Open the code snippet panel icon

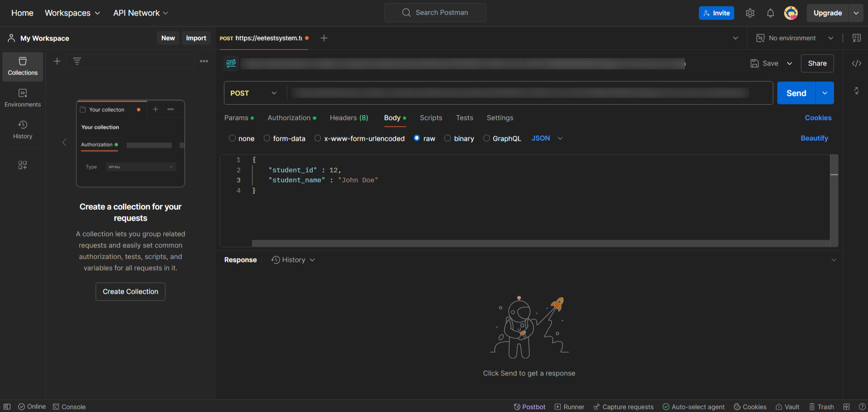point(856,64)
